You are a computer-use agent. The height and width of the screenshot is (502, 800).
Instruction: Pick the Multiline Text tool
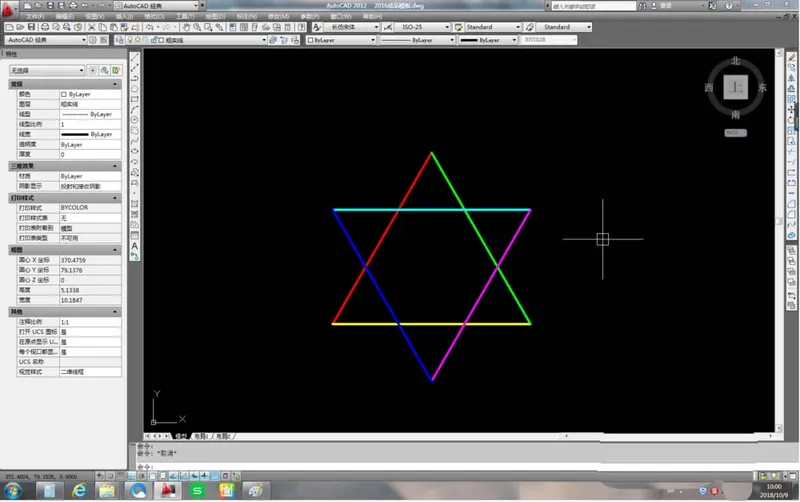pos(135,245)
